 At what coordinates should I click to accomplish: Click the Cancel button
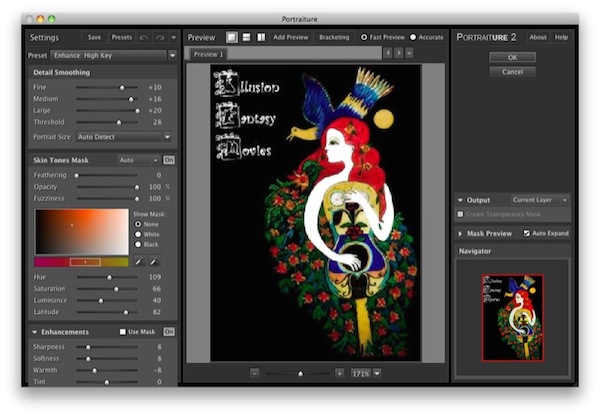point(512,72)
